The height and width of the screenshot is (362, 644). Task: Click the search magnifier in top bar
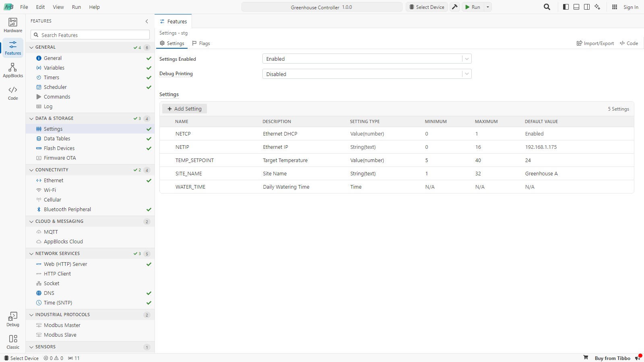547,7
